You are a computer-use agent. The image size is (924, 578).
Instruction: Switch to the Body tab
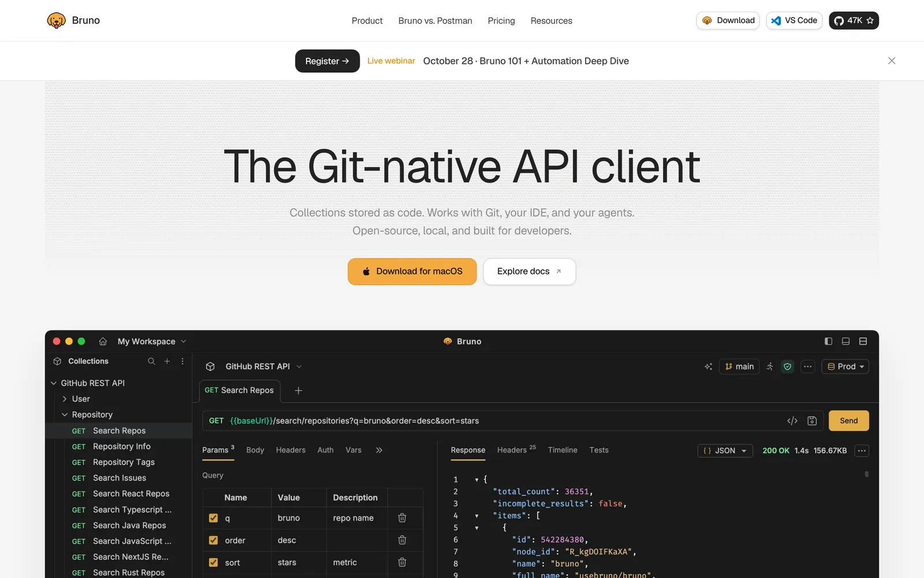[255, 450]
